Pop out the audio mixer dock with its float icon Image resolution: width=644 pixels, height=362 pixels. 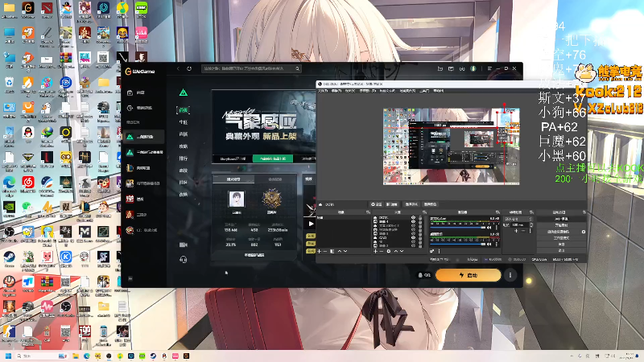pos(497,212)
